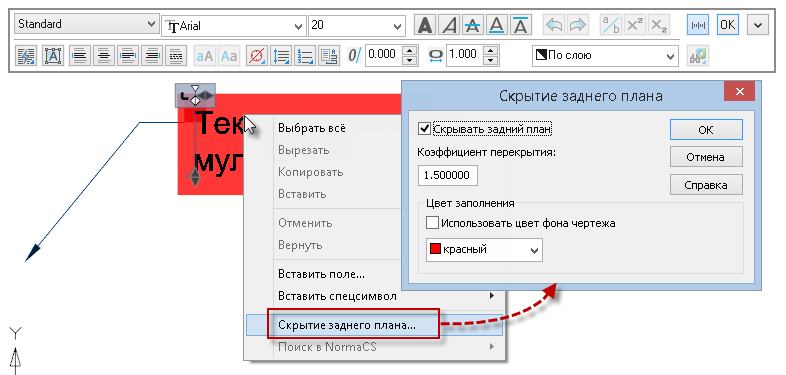Viewport: 786px width, 375px height.
Task: Choose 'Копировать' in the context menu
Action: 310,172
